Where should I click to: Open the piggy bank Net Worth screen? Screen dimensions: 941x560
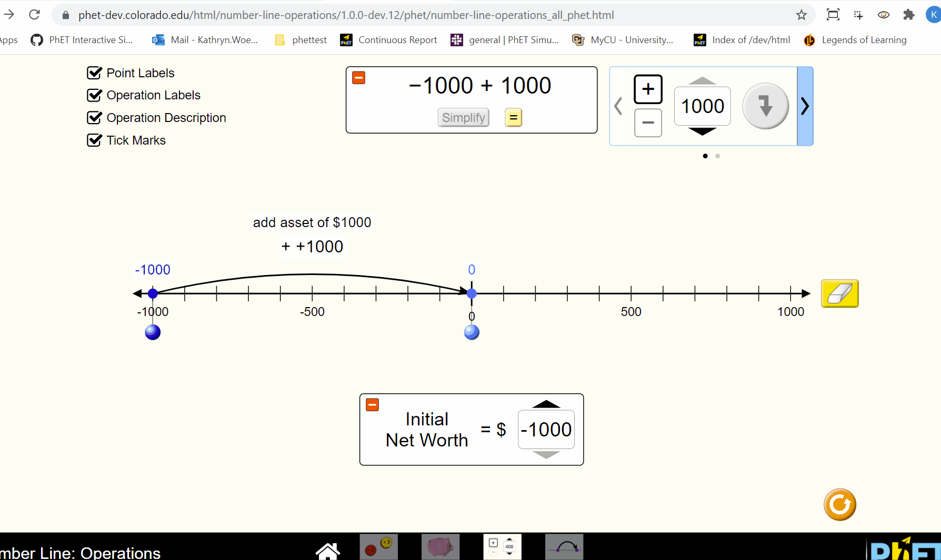[441, 547]
